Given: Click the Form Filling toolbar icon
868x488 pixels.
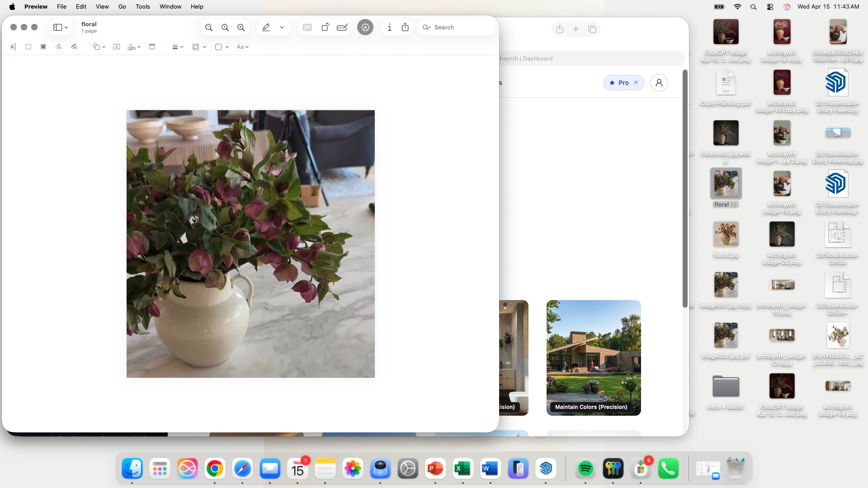Looking at the screenshot, I should pyautogui.click(x=342, y=28).
